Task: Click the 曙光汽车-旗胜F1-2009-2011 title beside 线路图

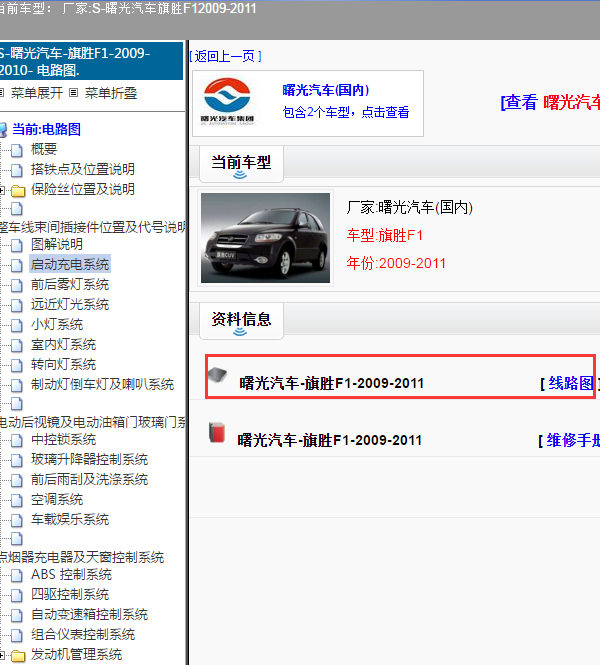Action: tap(332, 383)
